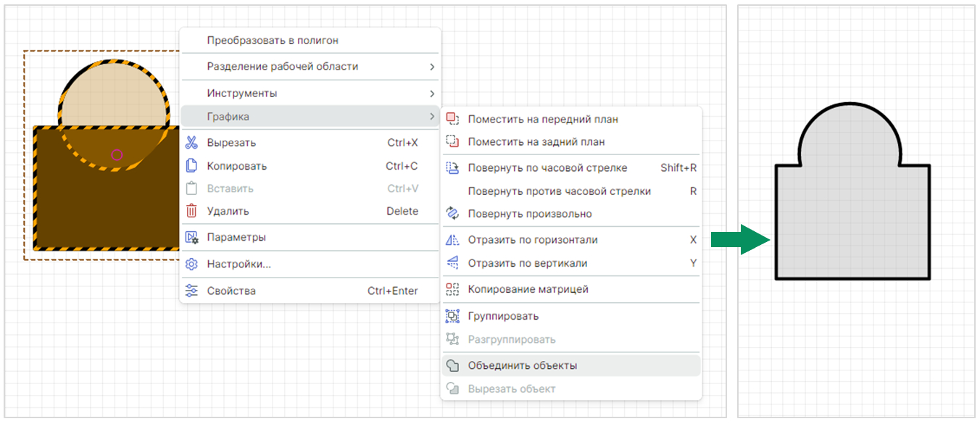980x424 pixels.
Task: Click the red trash Delete icon
Action: [x=191, y=211]
